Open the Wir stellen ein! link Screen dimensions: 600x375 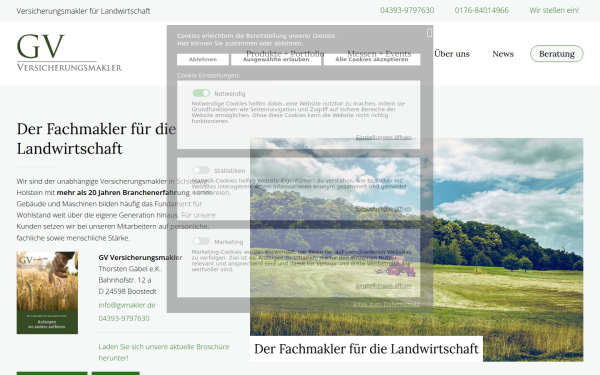tap(554, 10)
